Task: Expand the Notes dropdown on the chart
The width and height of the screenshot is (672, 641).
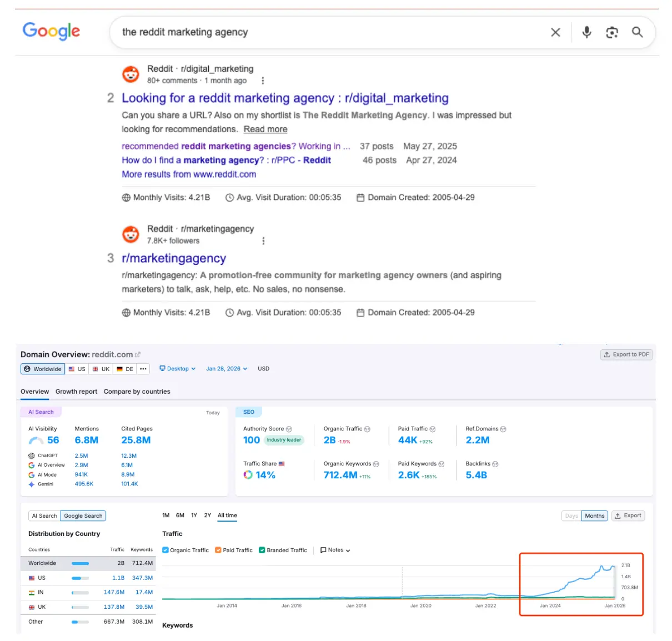Action: tap(334, 550)
